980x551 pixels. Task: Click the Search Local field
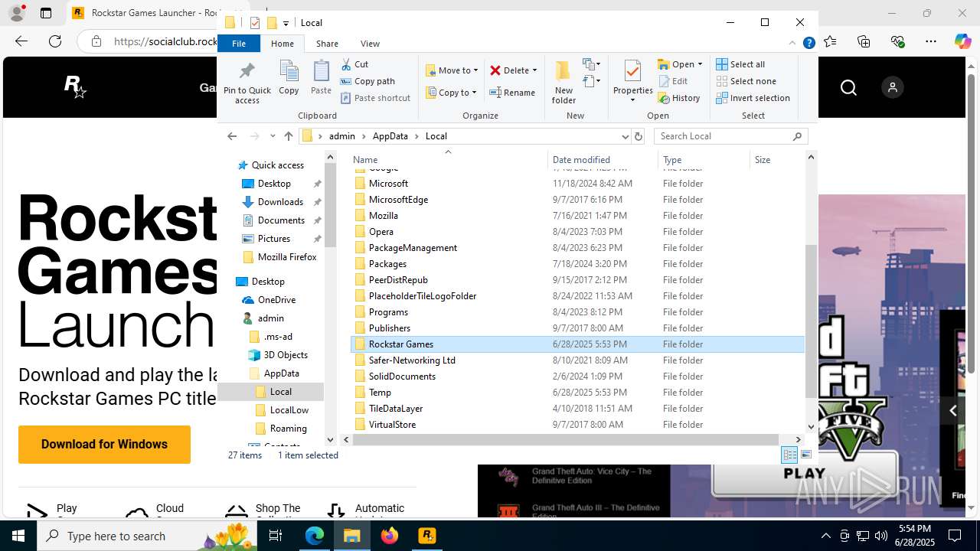(x=730, y=136)
